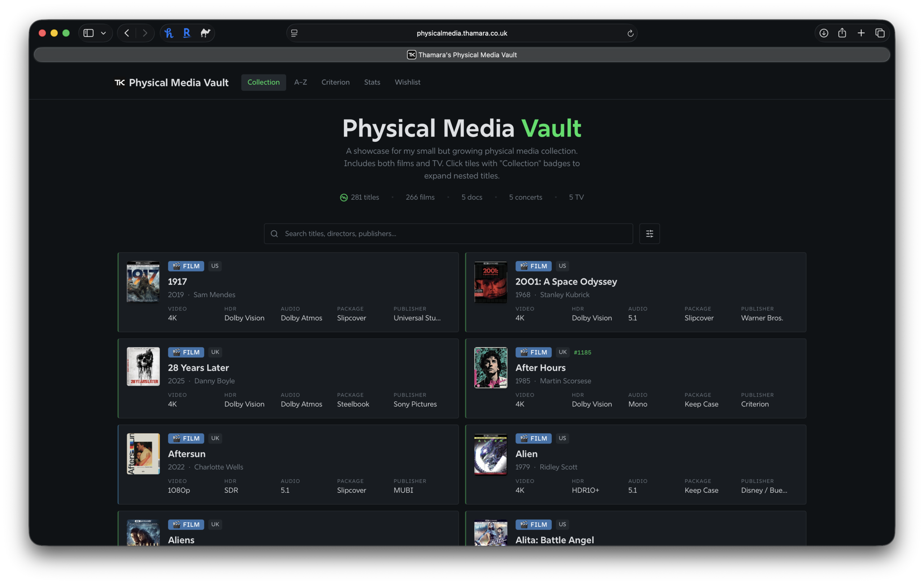The width and height of the screenshot is (924, 584).
Task: Click the page reload icon
Action: [x=630, y=33]
